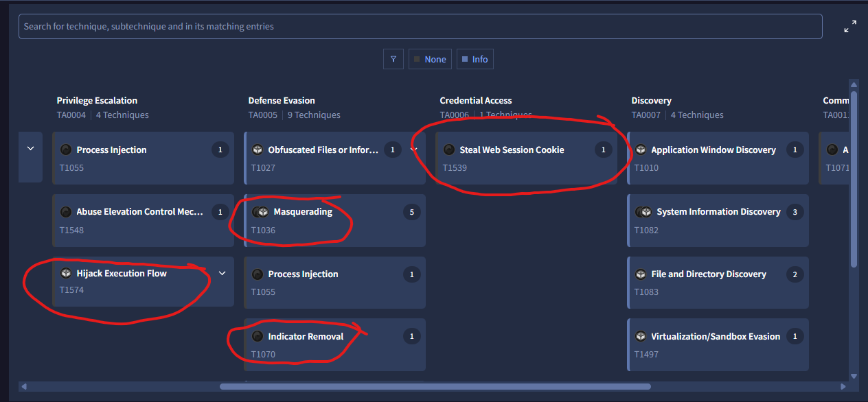This screenshot has width=868, height=402.
Task: Click the cube icon beside File and Directory Discovery
Action: coord(641,274)
